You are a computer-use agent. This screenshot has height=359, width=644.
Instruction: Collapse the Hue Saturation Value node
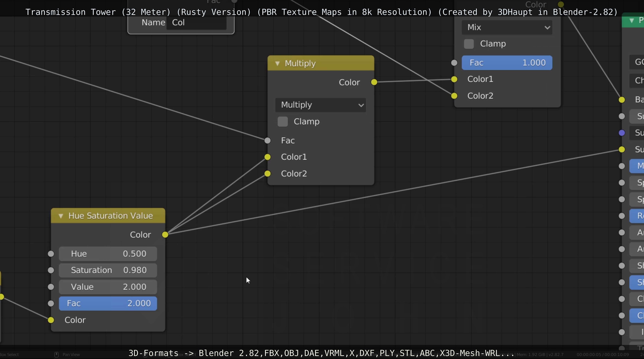coord(61,216)
